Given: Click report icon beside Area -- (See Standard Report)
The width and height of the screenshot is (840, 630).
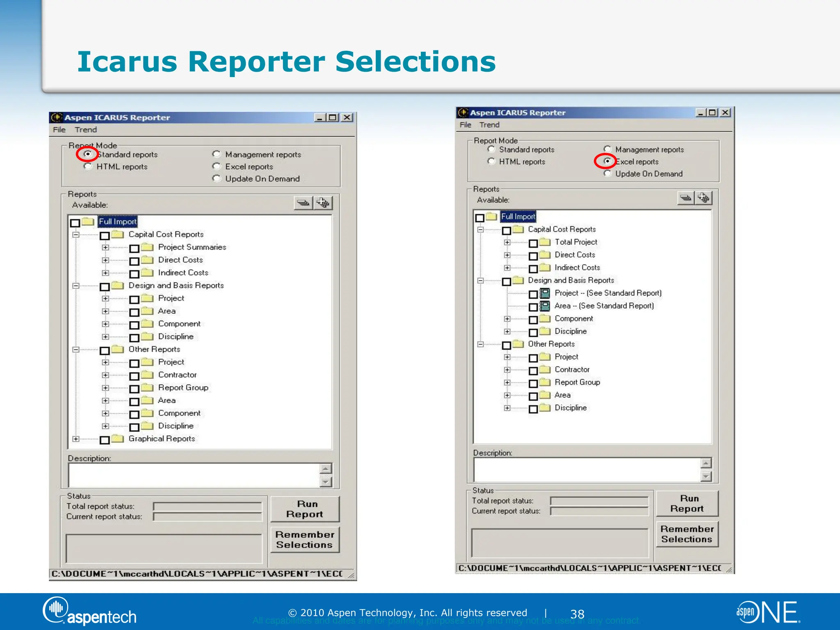Looking at the screenshot, I should tap(545, 306).
